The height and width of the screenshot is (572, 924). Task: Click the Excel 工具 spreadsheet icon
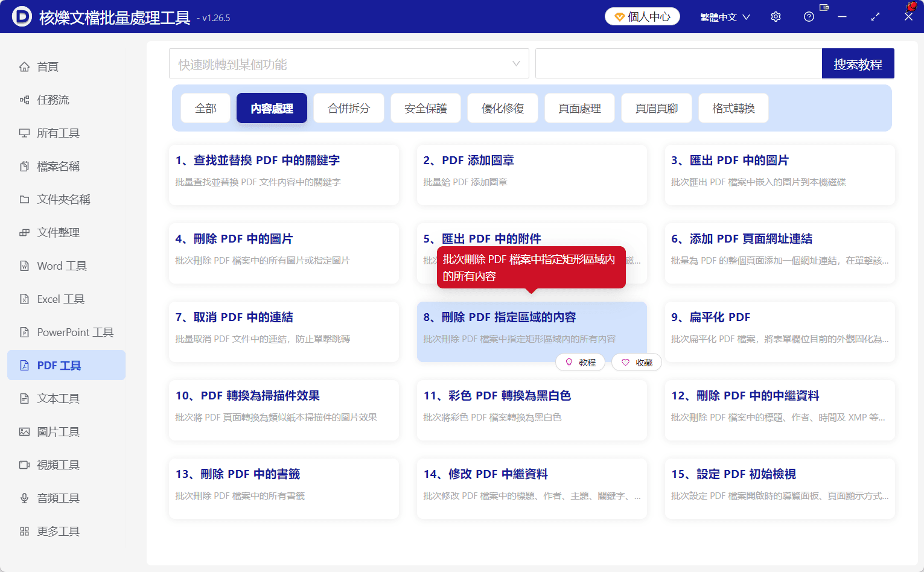tap(24, 299)
